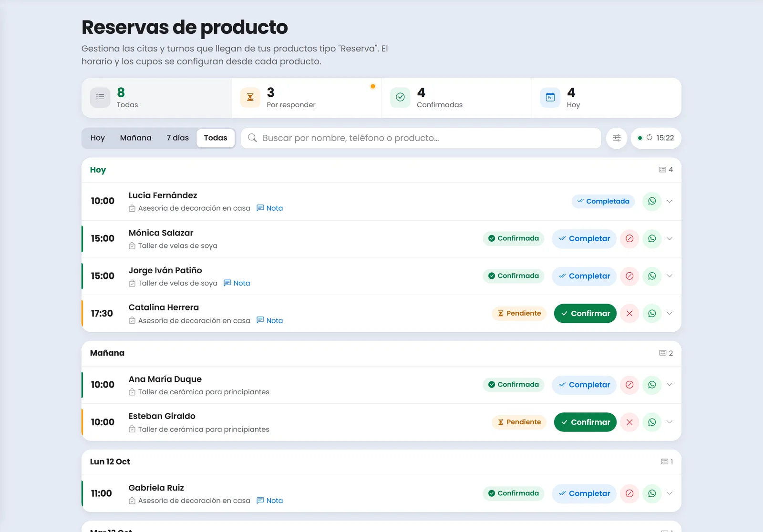Expand Gabriela Ruiz reservation details
Image resolution: width=763 pixels, height=532 pixels.
[x=670, y=493]
